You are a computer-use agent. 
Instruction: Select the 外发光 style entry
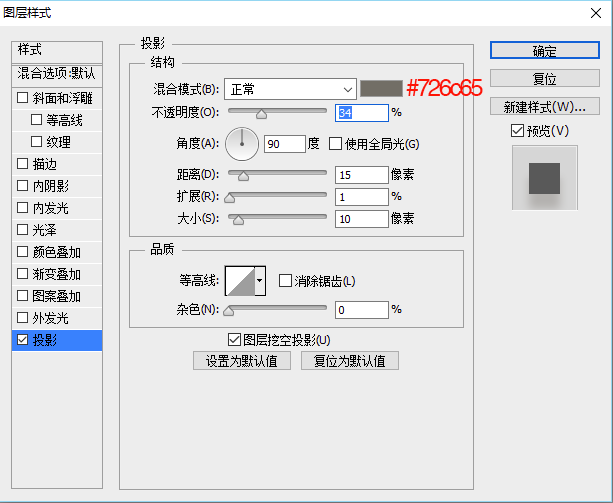(x=50, y=318)
